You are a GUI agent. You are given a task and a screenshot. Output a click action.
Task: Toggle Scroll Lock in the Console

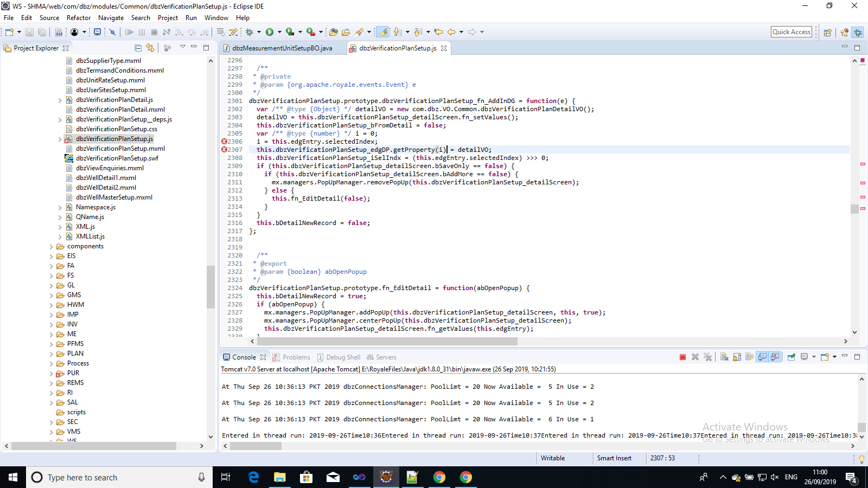pos(736,357)
